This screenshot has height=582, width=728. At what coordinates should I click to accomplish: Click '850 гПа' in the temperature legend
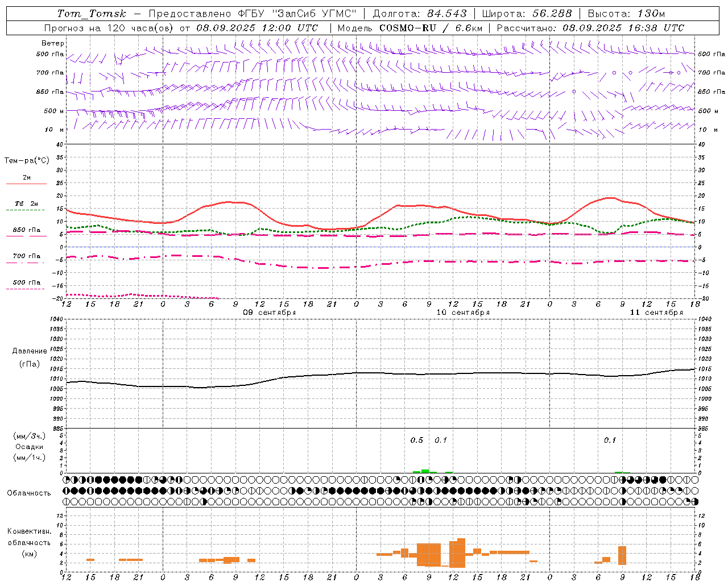coord(27,230)
